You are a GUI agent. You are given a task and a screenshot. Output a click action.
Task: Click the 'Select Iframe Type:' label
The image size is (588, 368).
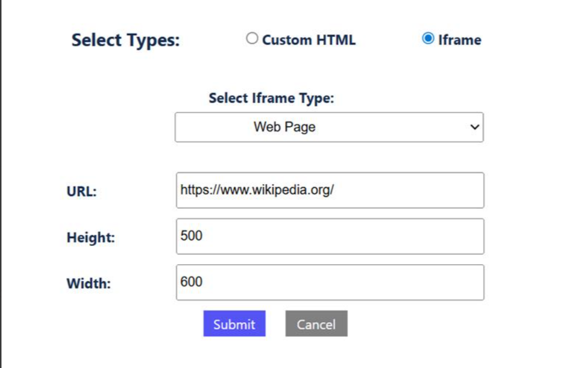coord(271,98)
